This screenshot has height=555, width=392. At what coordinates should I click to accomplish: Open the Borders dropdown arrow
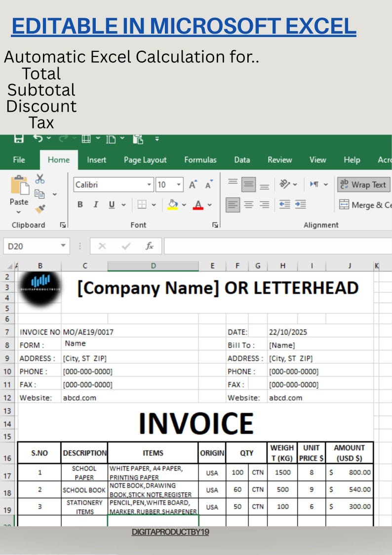coord(154,205)
